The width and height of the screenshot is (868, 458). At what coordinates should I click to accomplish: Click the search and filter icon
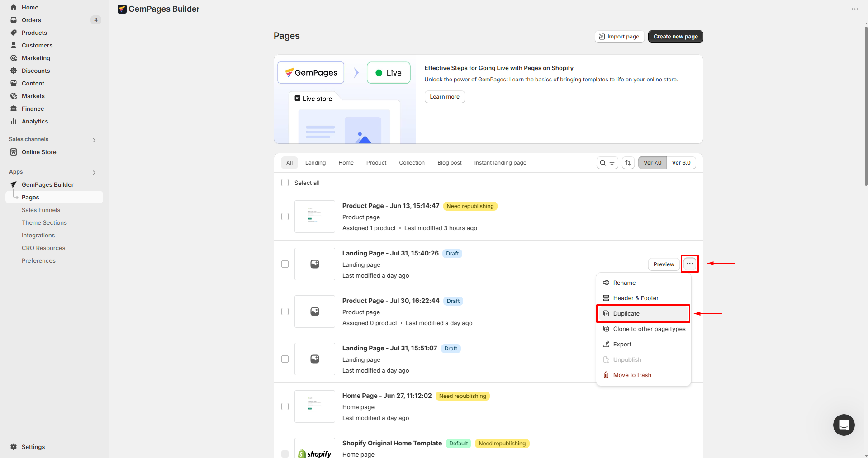pyautogui.click(x=607, y=163)
